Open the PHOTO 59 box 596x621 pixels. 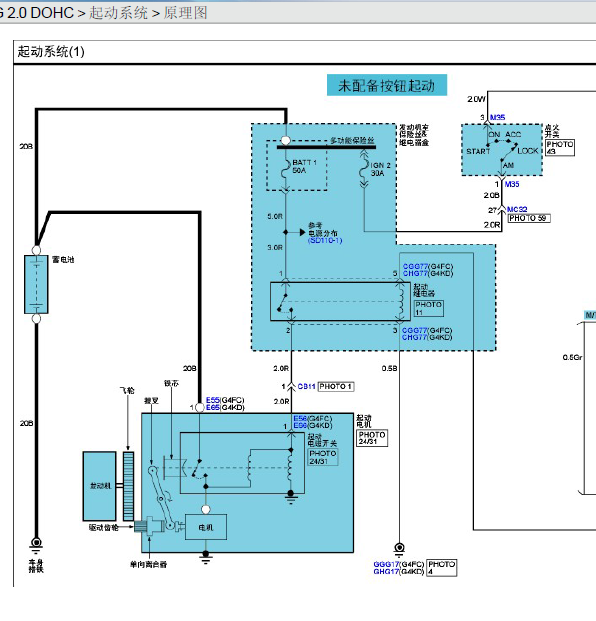click(529, 218)
